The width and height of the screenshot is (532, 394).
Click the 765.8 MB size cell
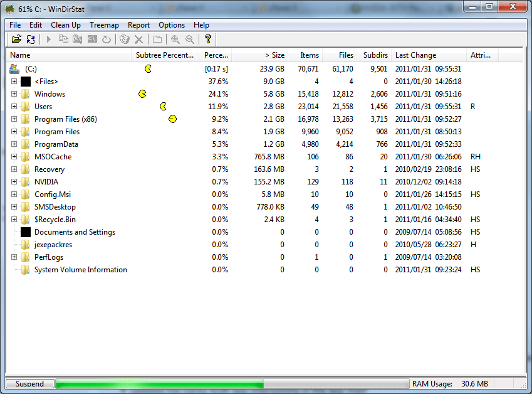(x=269, y=157)
